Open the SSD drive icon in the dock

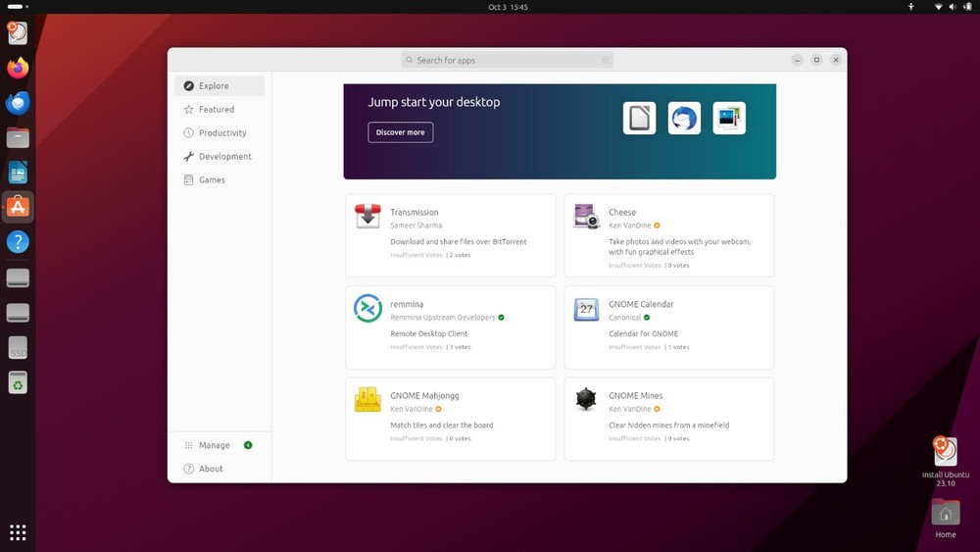point(18,348)
